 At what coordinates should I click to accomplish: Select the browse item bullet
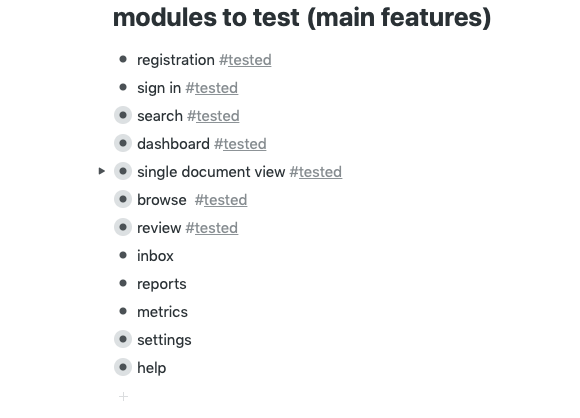coord(123,199)
